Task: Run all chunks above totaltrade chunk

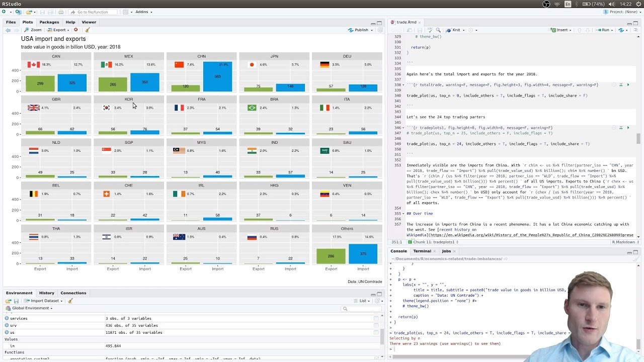Action: pyautogui.click(x=621, y=85)
